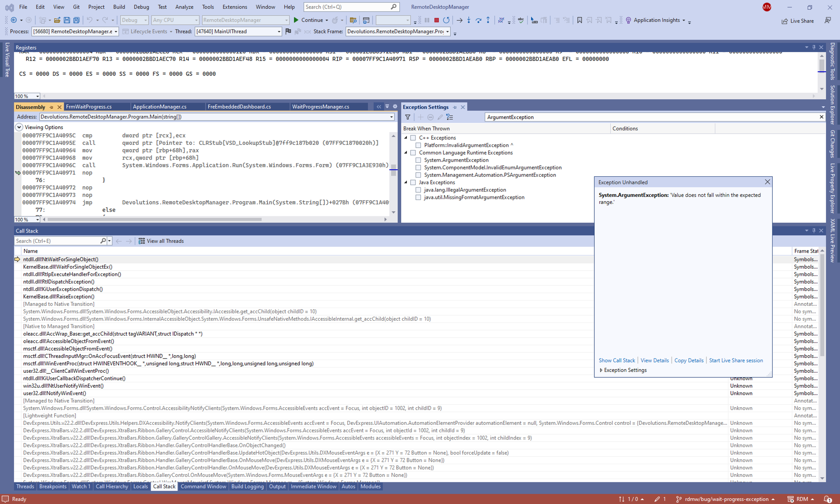
Task: Click the restore list icon in Exception Settings
Action: coord(450,117)
